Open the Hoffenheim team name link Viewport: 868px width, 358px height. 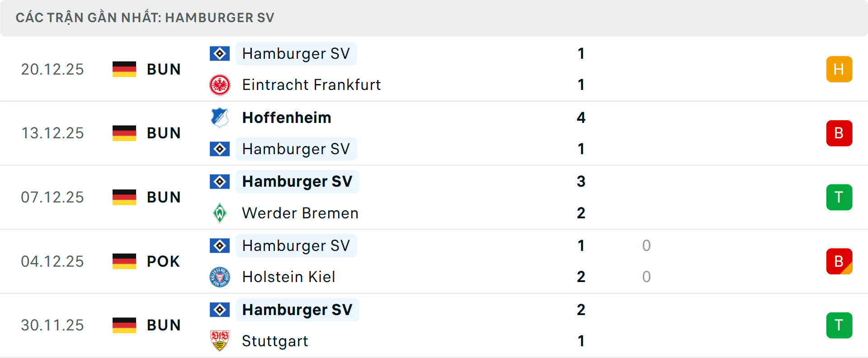[x=287, y=118]
